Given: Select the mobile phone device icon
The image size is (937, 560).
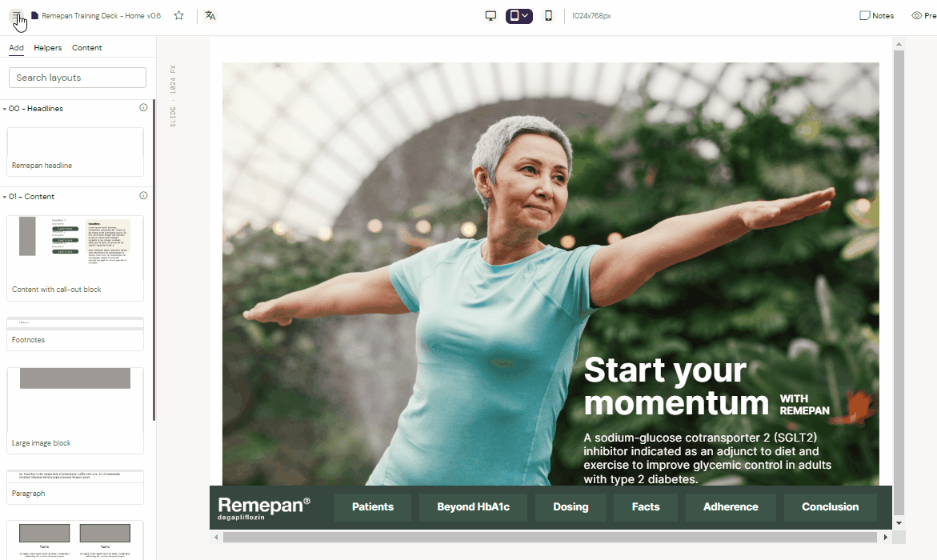Looking at the screenshot, I should point(548,15).
